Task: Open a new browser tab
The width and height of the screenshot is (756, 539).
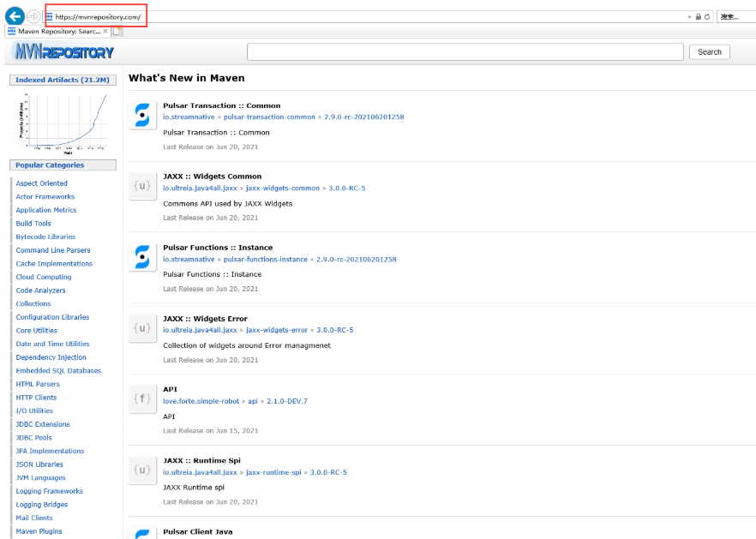Action: 117,32
